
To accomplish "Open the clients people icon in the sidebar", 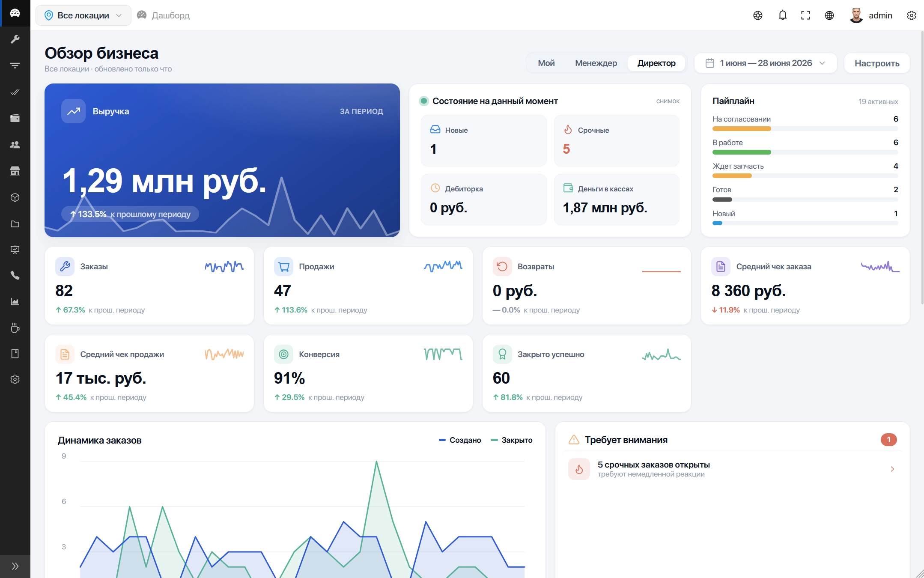I will tap(15, 145).
